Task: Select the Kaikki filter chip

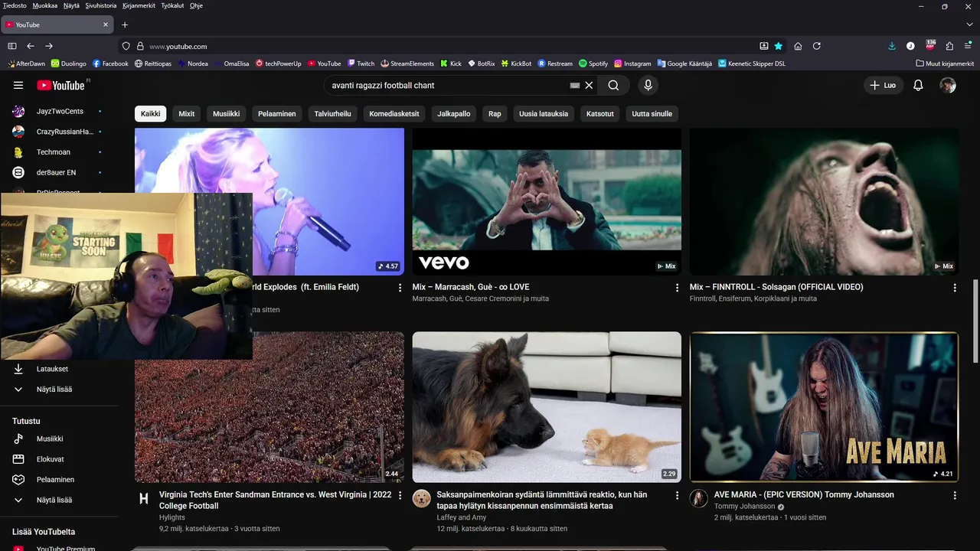Action: 151,114
